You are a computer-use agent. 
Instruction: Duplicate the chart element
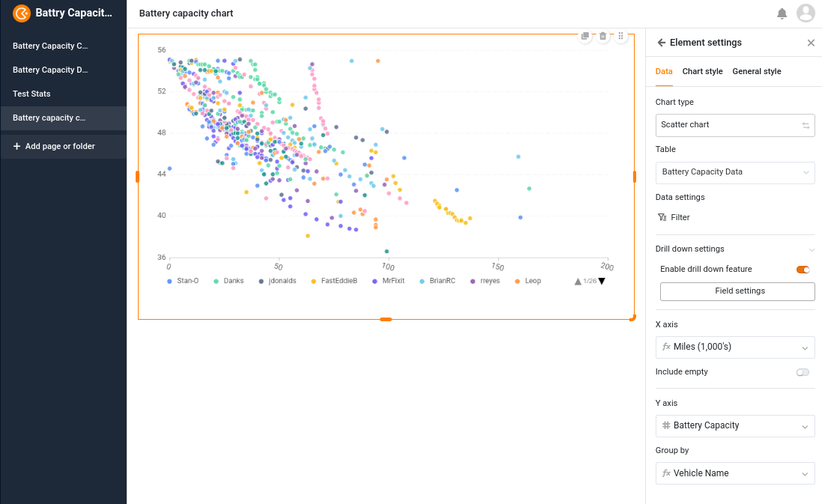pyautogui.click(x=586, y=36)
